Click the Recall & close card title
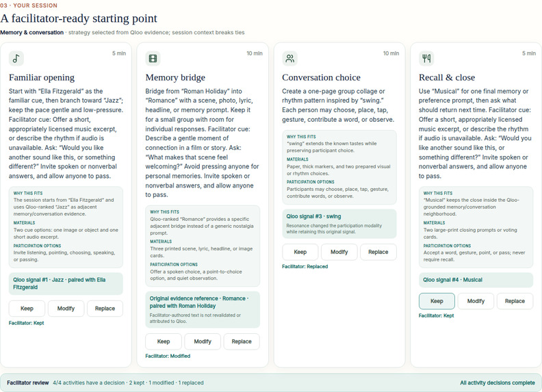 (447, 77)
